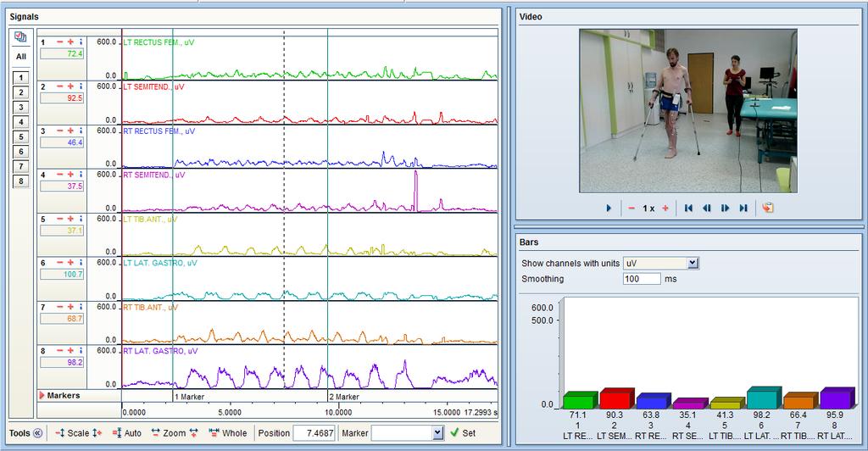Toggle channel 4 selector button
The image size is (868, 451).
click(x=21, y=122)
